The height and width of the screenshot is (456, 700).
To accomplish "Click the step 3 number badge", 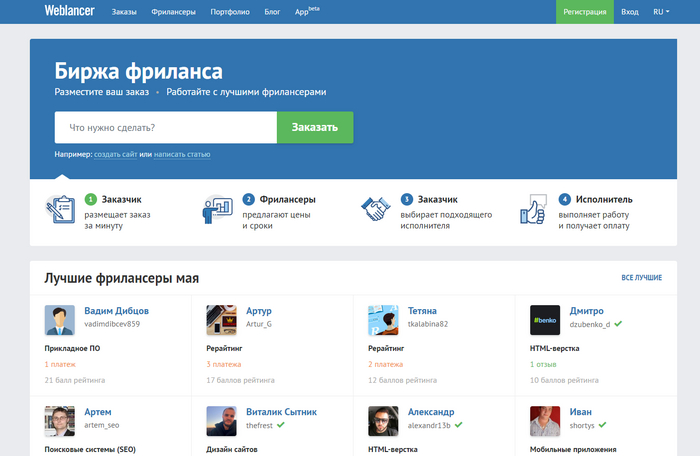I will 407,199.
